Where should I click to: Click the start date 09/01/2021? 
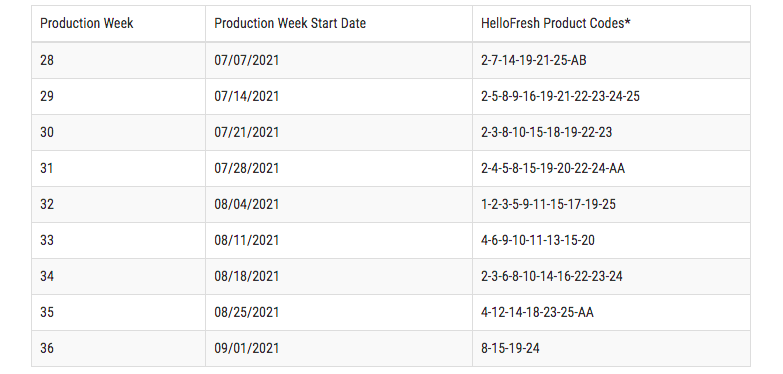247,348
